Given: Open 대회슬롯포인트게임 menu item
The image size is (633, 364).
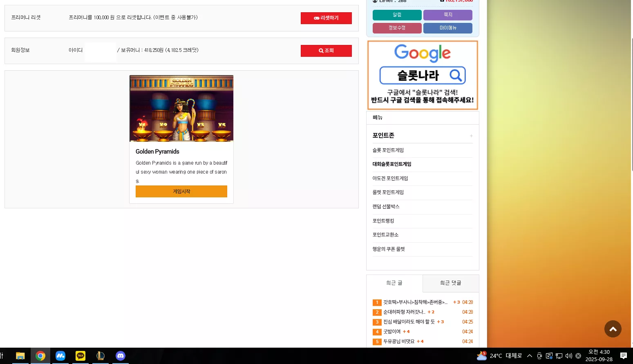Looking at the screenshot, I should (x=392, y=164).
